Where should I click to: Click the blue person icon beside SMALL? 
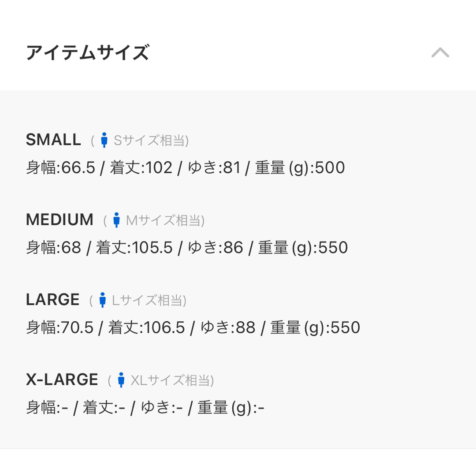click(x=104, y=140)
